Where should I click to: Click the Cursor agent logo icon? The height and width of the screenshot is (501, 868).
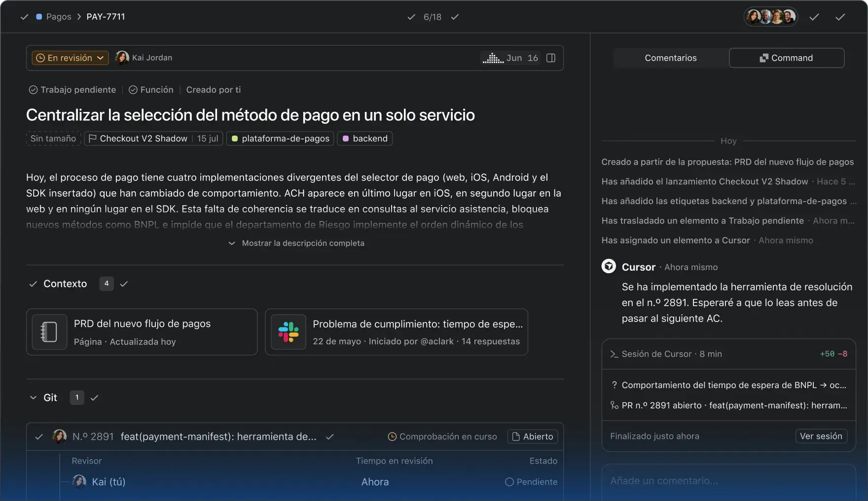(609, 266)
